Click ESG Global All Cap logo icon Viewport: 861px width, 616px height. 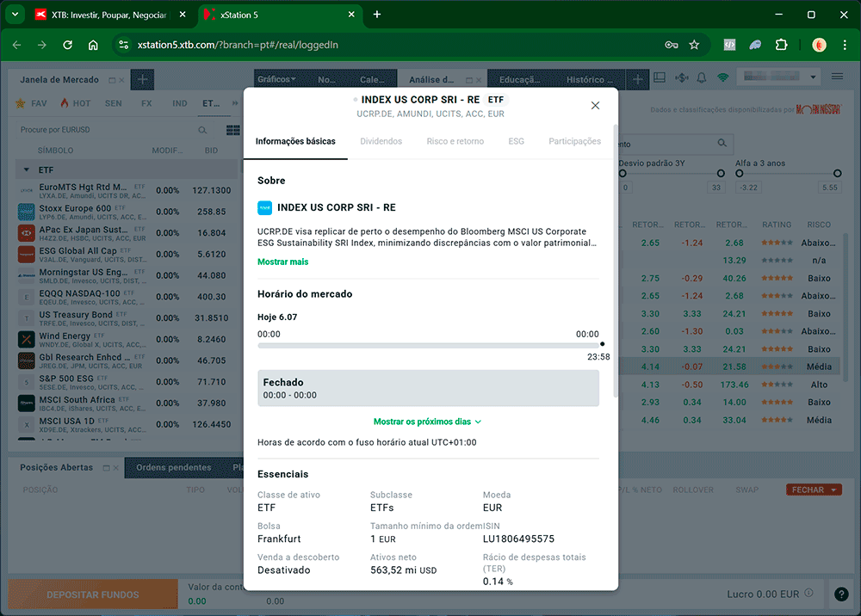pos(27,255)
